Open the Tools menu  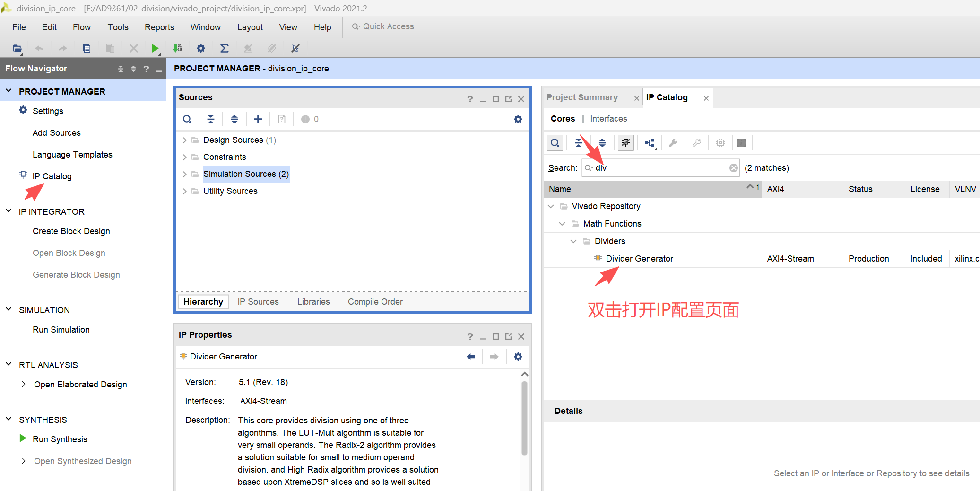[118, 27]
